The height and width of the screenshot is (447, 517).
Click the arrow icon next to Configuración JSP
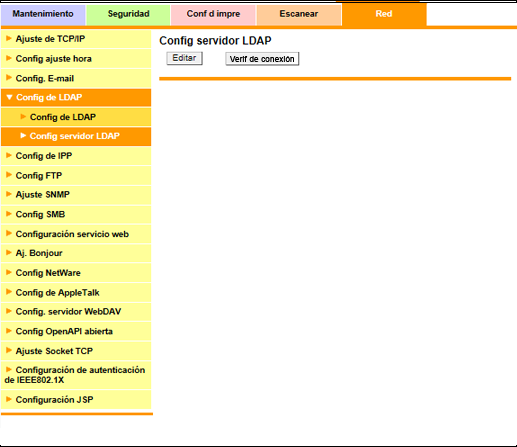(x=9, y=399)
